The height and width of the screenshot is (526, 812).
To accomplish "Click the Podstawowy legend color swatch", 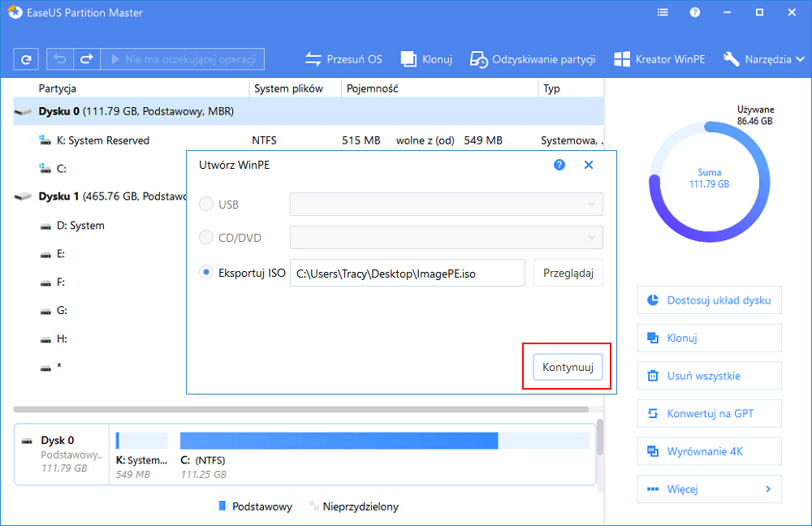I will point(222,506).
